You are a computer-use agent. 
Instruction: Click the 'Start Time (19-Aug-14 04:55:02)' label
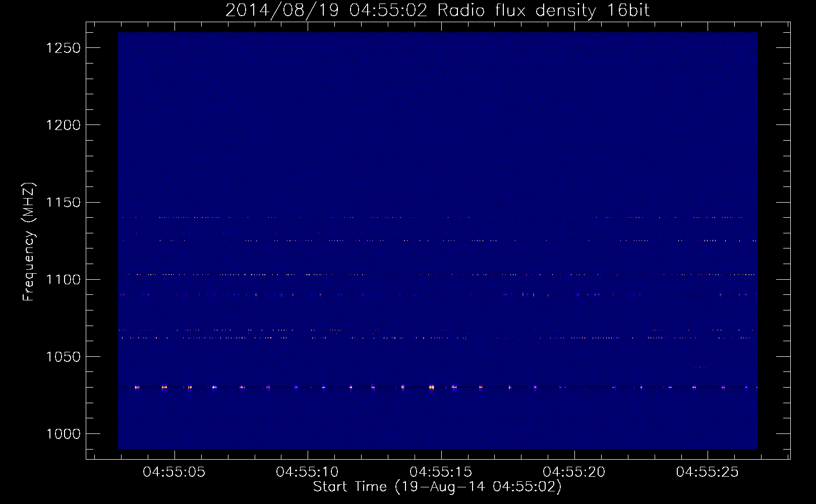point(437,487)
